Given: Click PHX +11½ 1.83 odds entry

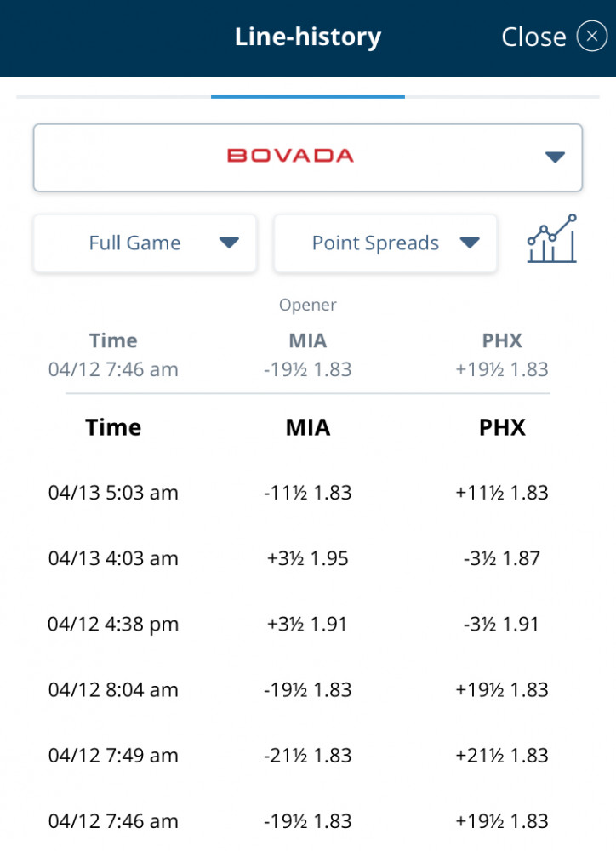Looking at the screenshot, I should [501, 493].
